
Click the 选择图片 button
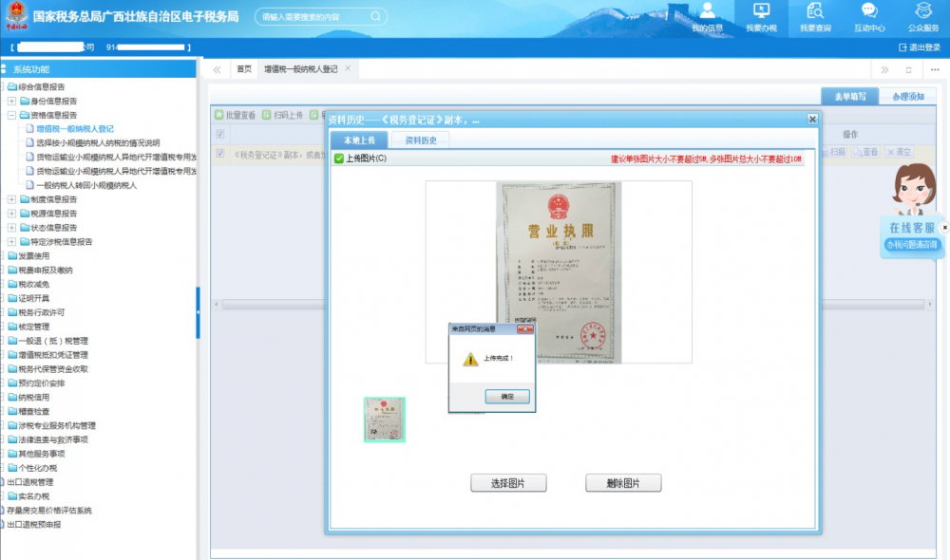coord(509,484)
